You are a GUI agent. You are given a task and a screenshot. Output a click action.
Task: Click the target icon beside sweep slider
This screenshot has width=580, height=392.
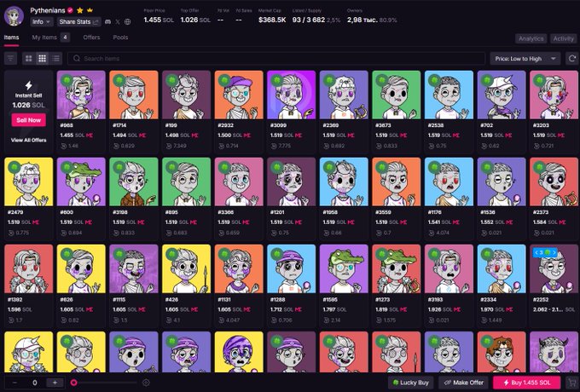click(146, 383)
